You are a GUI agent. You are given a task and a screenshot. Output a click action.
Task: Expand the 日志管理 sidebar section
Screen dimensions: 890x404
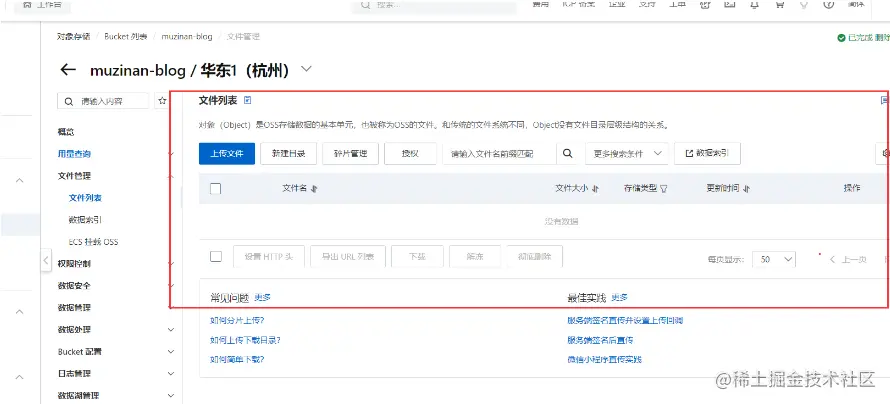tap(171, 373)
